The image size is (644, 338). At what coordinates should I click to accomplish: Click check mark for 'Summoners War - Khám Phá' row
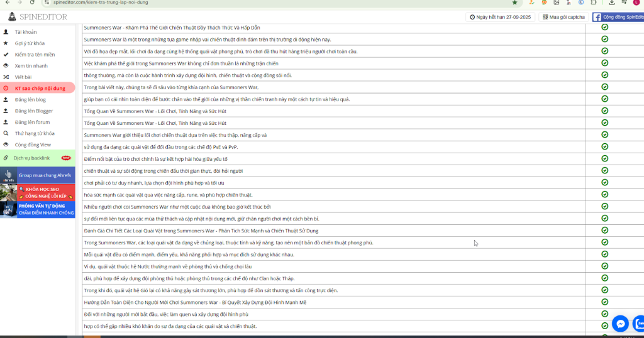click(604, 27)
